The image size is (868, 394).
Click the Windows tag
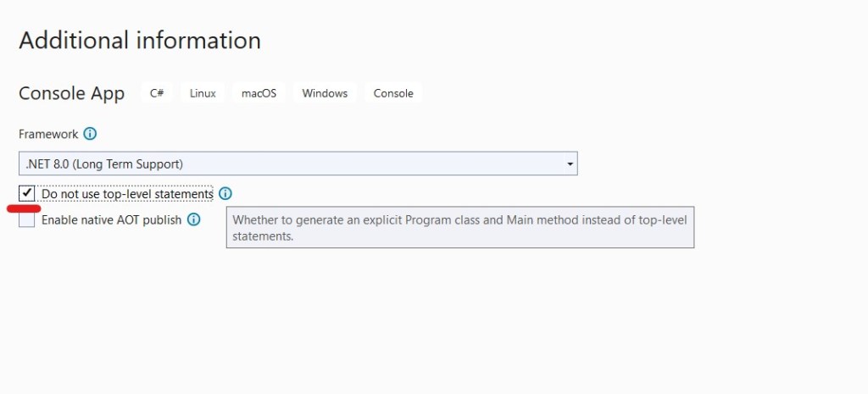pyautogui.click(x=325, y=93)
